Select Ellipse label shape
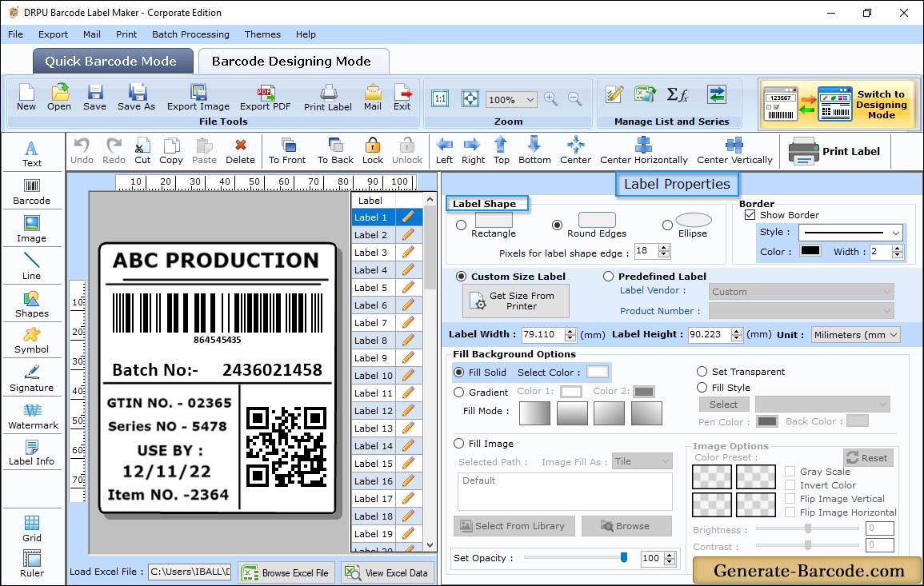Image resolution: width=924 pixels, height=586 pixels. coord(667,225)
